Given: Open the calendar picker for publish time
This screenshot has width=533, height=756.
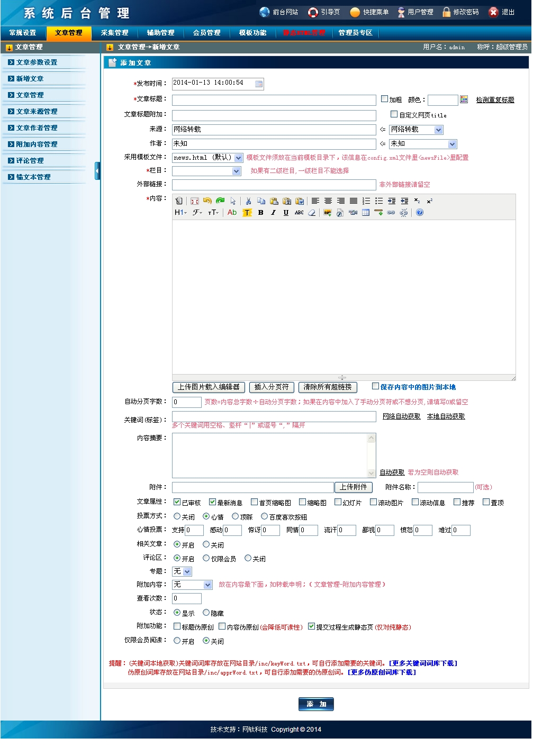Looking at the screenshot, I should point(259,84).
